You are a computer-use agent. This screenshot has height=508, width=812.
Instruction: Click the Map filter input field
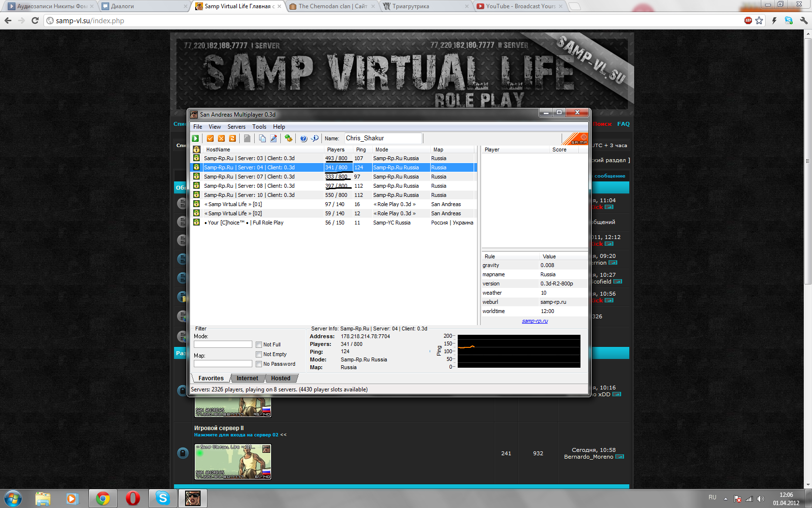223,364
